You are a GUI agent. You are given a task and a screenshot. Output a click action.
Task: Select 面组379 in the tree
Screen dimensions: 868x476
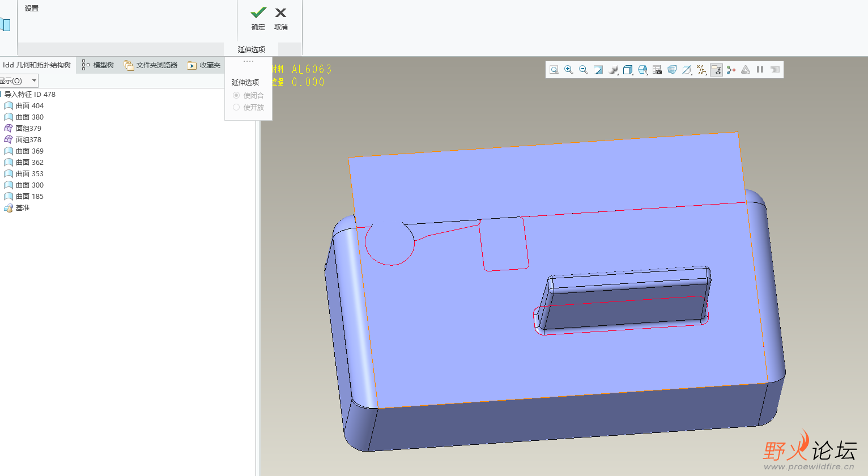tap(28, 129)
